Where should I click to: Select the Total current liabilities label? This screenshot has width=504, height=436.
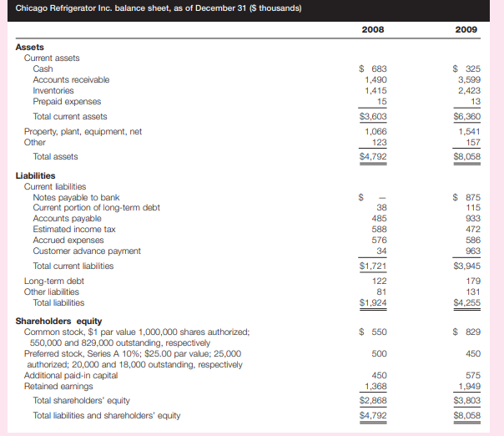73,266
